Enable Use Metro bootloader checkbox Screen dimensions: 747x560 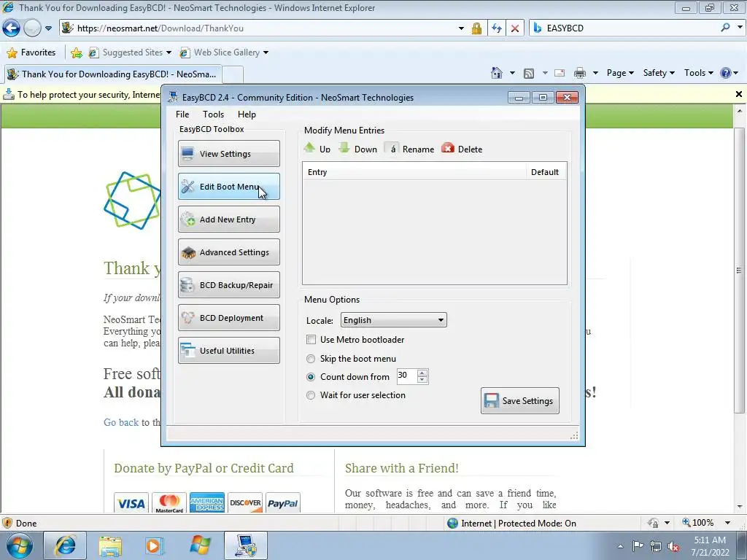pyautogui.click(x=311, y=340)
